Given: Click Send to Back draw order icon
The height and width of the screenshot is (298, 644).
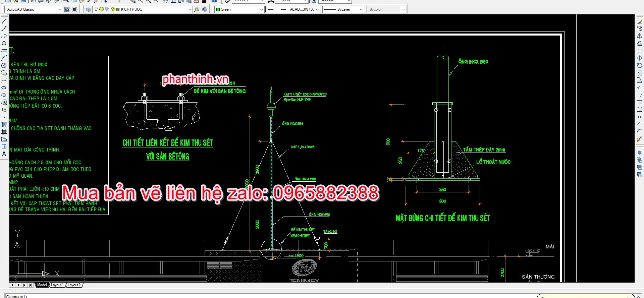Looking at the screenshot, I should pos(640,160).
